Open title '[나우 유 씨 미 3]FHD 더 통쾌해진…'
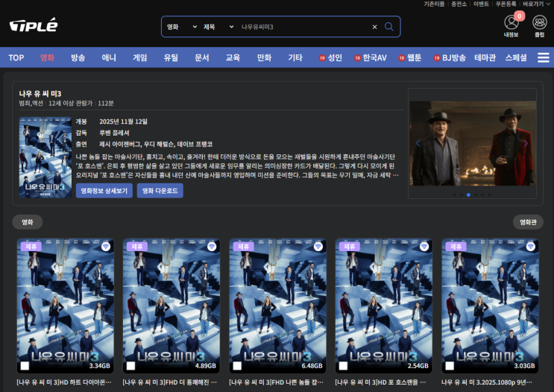This screenshot has width=554, height=392. [x=169, y=382]
